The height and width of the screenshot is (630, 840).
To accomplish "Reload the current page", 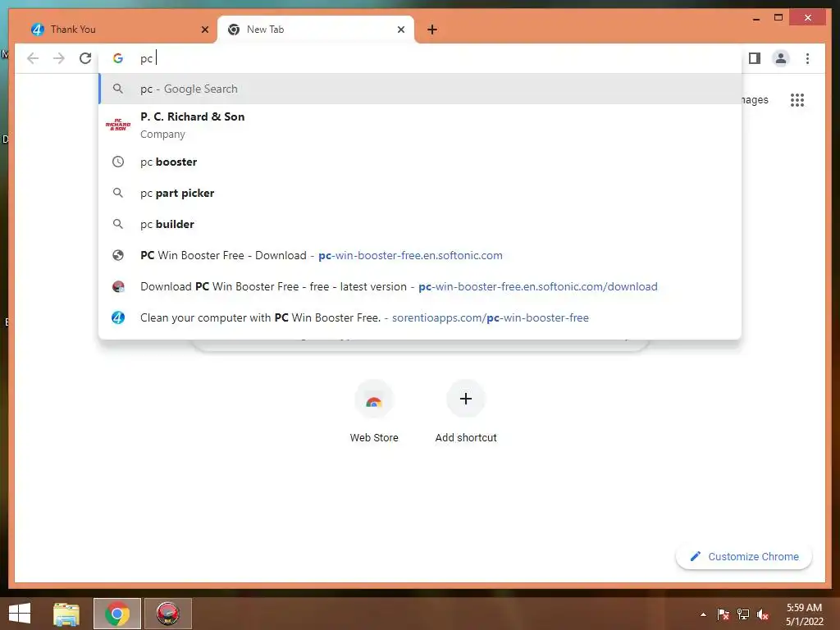I will [x=85, y=58].
